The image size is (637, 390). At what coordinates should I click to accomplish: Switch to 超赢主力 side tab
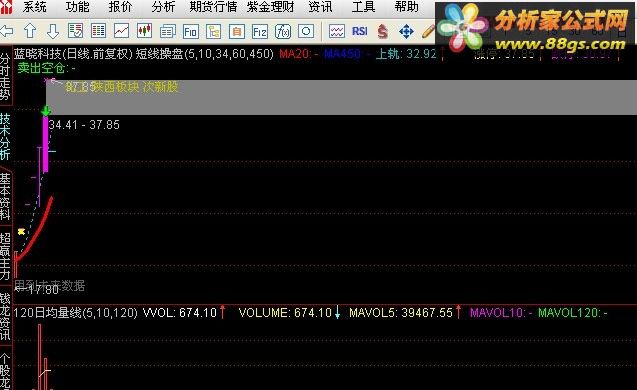[5, 256]
